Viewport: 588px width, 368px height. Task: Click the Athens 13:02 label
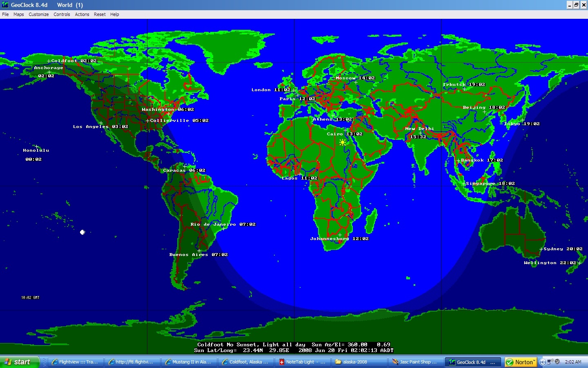coord(332,119)
